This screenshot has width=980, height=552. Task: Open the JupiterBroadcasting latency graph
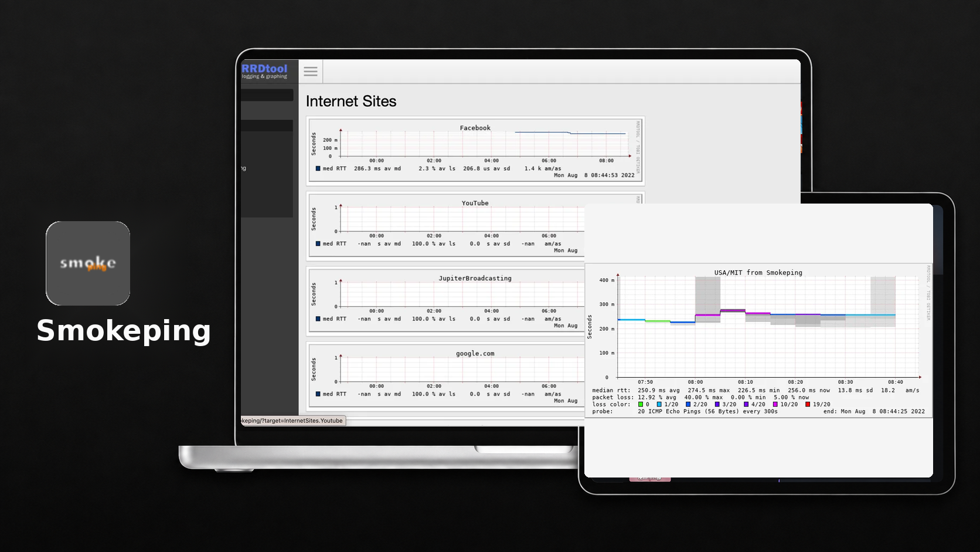click(447, 301)
